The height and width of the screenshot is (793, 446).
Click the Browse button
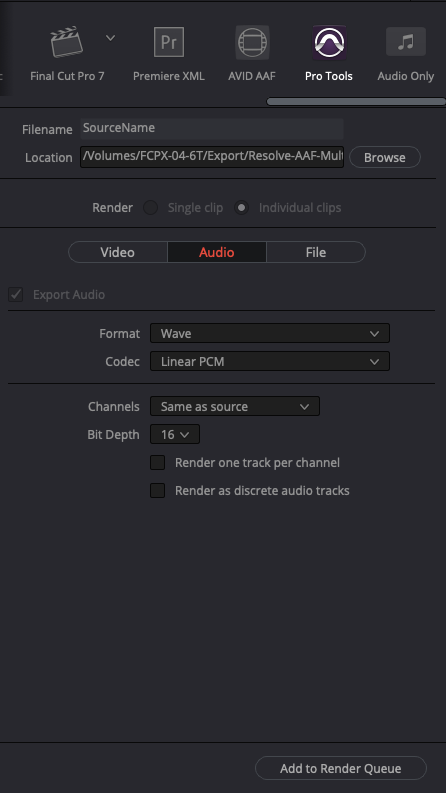click(385, 157)
